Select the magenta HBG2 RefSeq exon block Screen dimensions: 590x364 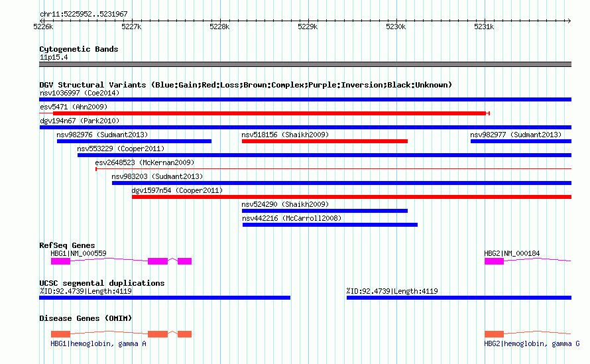coord(494,261)
